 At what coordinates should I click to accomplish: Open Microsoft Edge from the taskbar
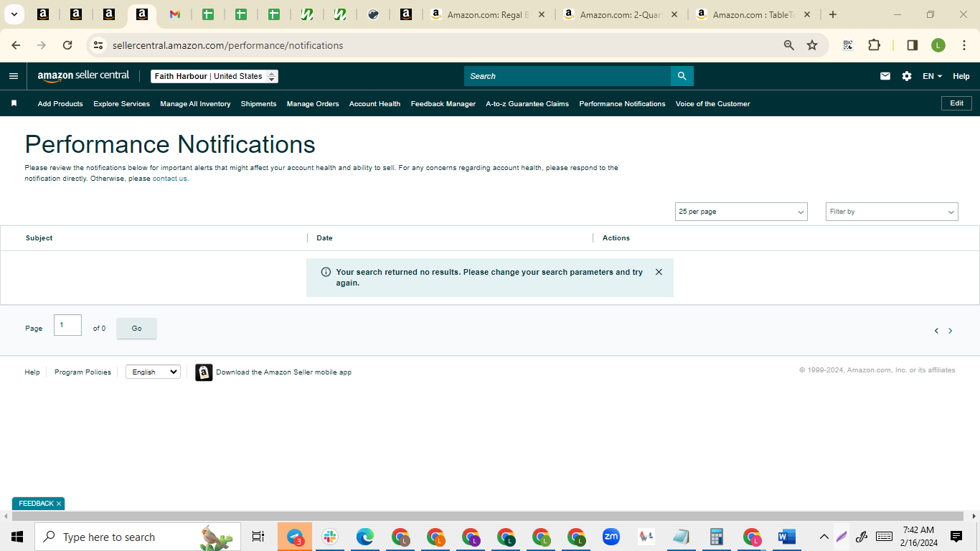[365, 537]
